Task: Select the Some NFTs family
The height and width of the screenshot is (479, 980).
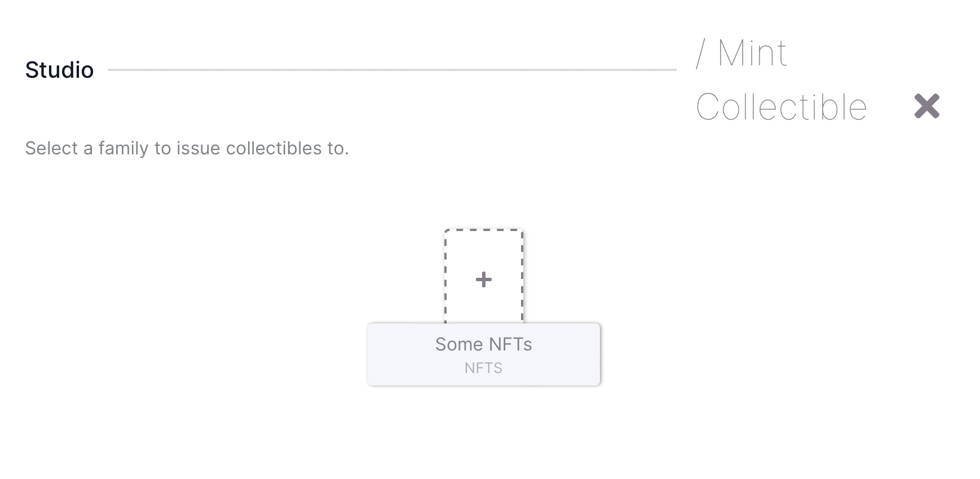Action: [483, 344]
